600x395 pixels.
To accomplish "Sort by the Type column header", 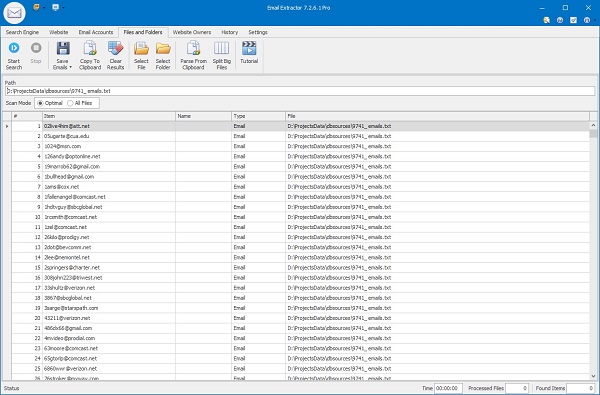I will point(258,116).
